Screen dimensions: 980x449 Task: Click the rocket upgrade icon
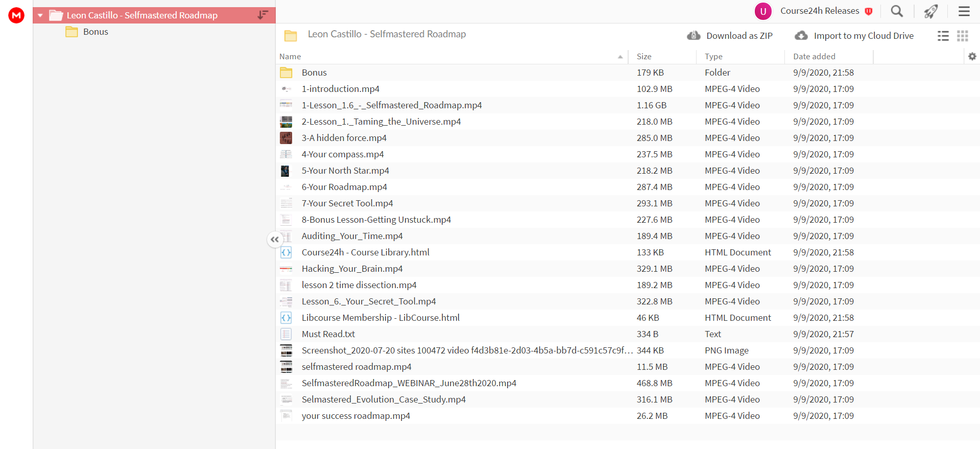(931, 11)
